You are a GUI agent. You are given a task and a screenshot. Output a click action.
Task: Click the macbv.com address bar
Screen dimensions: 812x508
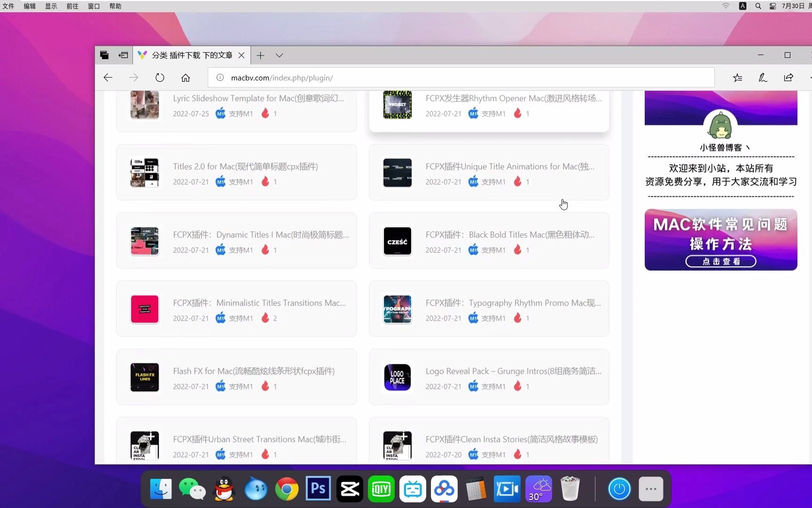tap(461, 78)
